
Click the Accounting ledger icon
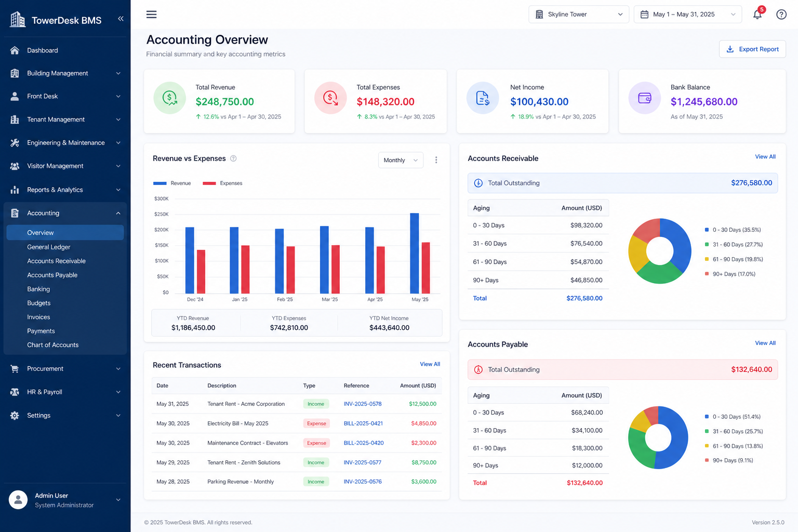(15, 213)
